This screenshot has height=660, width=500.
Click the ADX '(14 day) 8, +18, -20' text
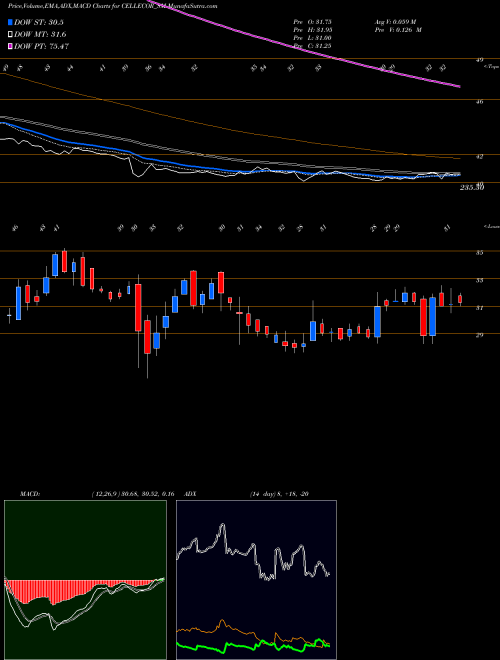tap(279, 494)
